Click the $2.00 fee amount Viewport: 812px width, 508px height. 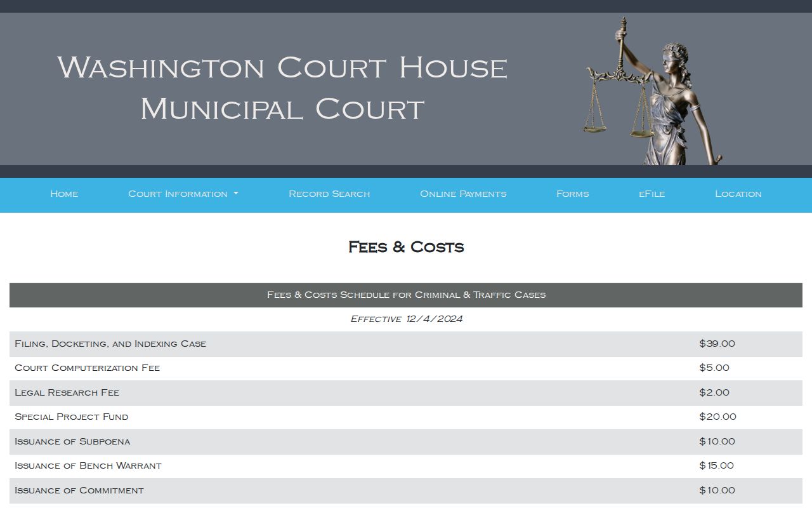coord(714,392)
